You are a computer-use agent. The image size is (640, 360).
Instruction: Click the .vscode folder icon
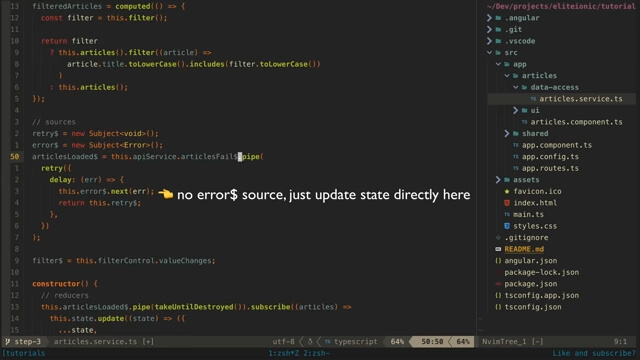pyautogui.click(x=498, y=41)
